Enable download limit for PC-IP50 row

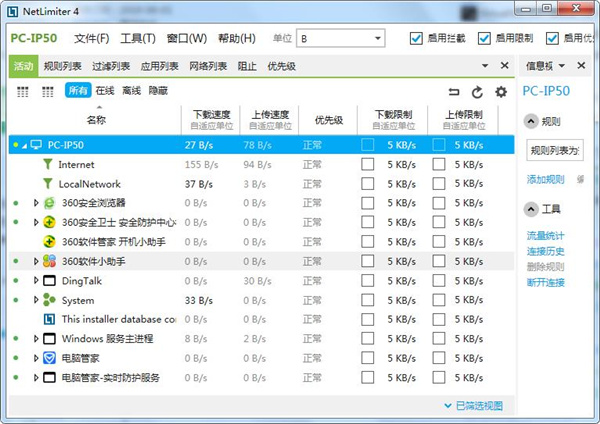point(368,145)
